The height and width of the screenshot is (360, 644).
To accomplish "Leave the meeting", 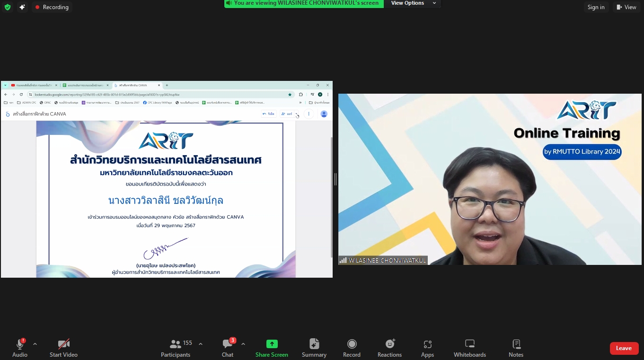I will tap(624, 348).
